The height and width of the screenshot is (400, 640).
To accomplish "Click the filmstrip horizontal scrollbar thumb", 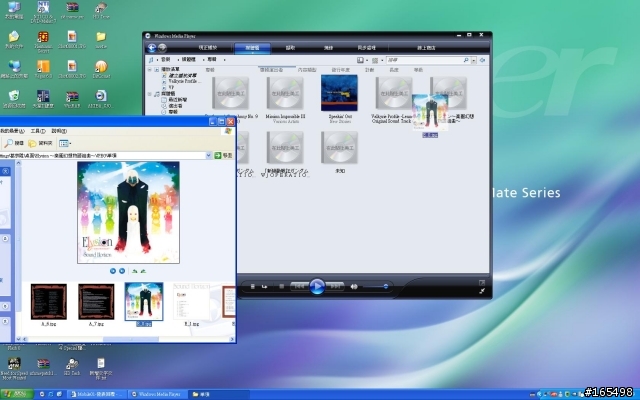I will point(131,339).
